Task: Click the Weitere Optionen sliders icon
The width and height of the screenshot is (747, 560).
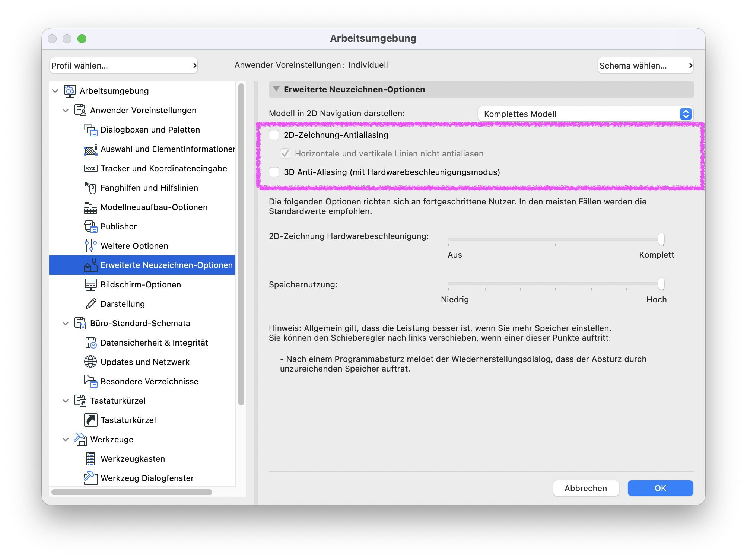Action: coord(90,246)
